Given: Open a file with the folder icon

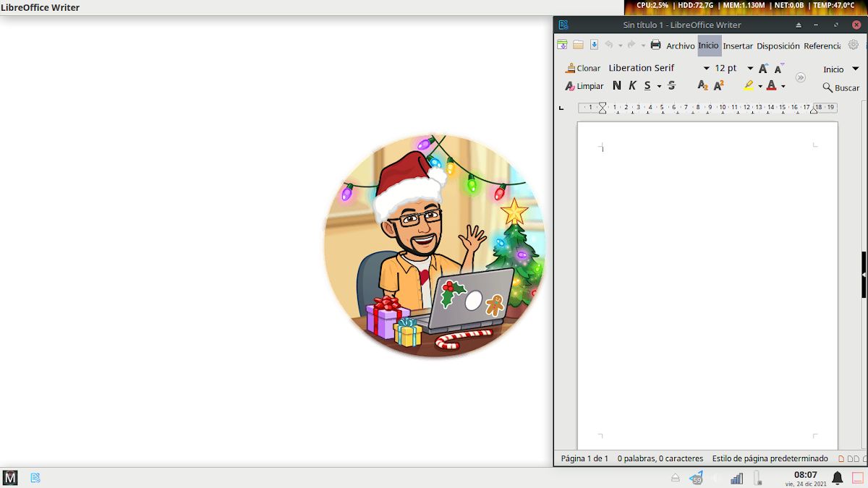Looking at the screenshot, I should point(578,45).
